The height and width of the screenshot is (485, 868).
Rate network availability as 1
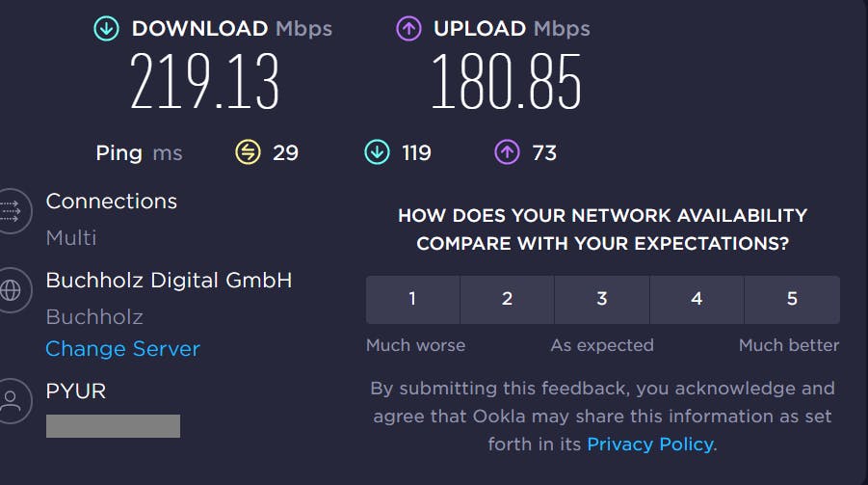[x=412, y=299]
